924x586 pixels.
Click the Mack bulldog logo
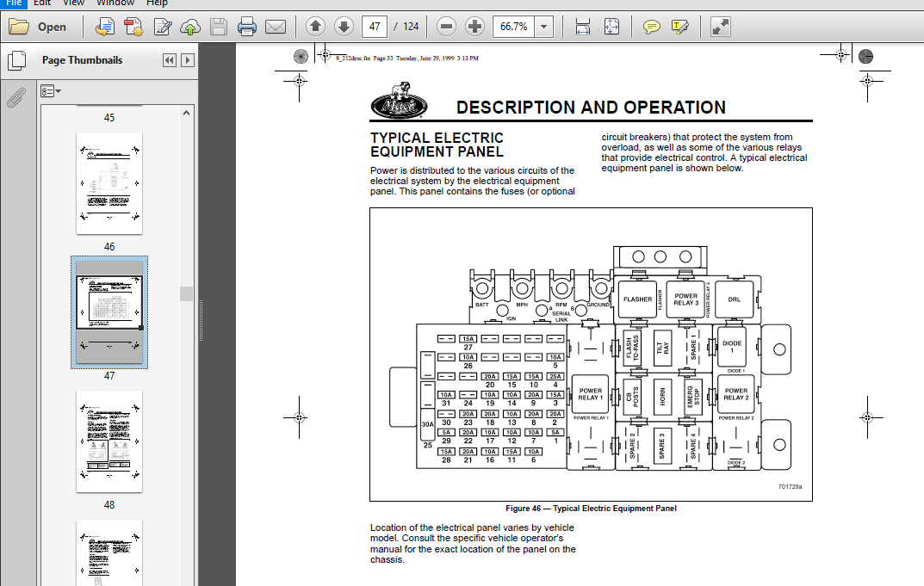[399, 100]
